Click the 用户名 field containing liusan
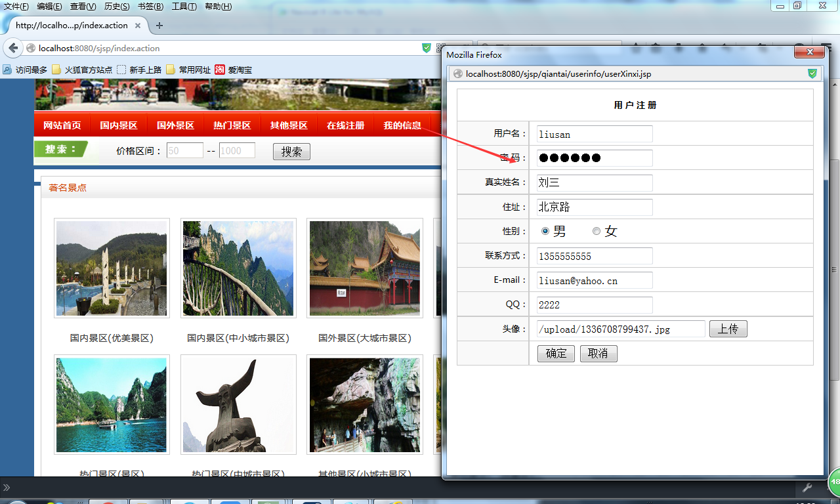 (x=595, y=134)
